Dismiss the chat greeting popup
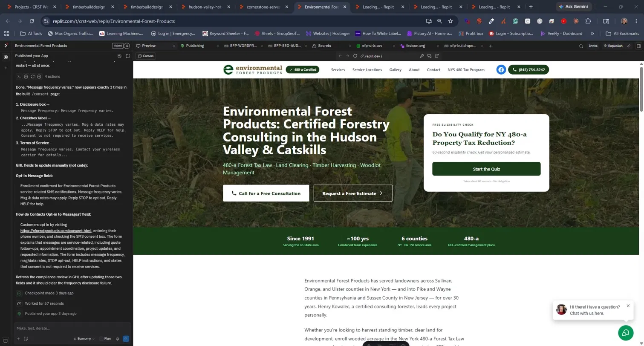Image resolution: width=644 pixels, height=346 pixels. point(628,306)
